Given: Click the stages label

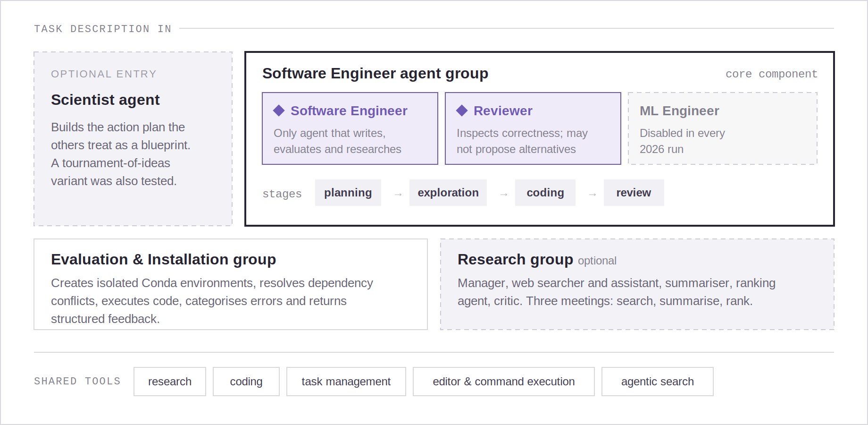Looking at the screenshot, I should [282, 194].
